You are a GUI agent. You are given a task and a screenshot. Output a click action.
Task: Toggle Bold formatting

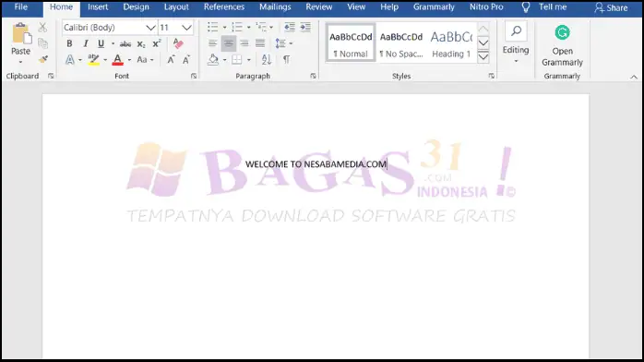69,43
